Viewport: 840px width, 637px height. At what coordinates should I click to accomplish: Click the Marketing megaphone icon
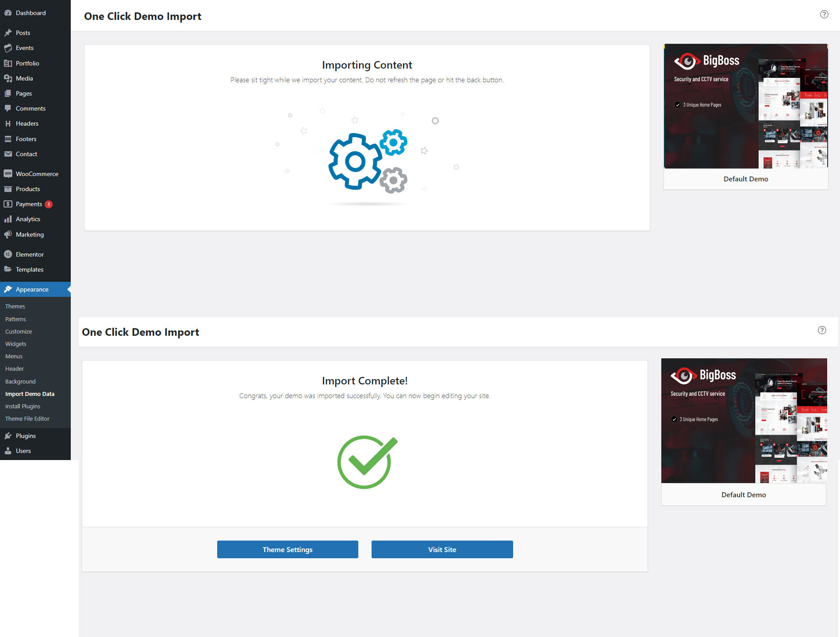click(8, 234)
